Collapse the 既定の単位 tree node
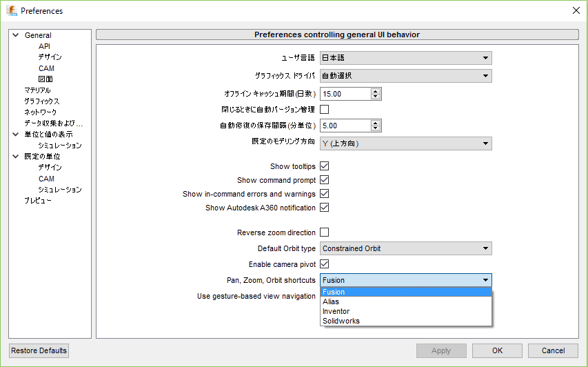 [16, 157]
